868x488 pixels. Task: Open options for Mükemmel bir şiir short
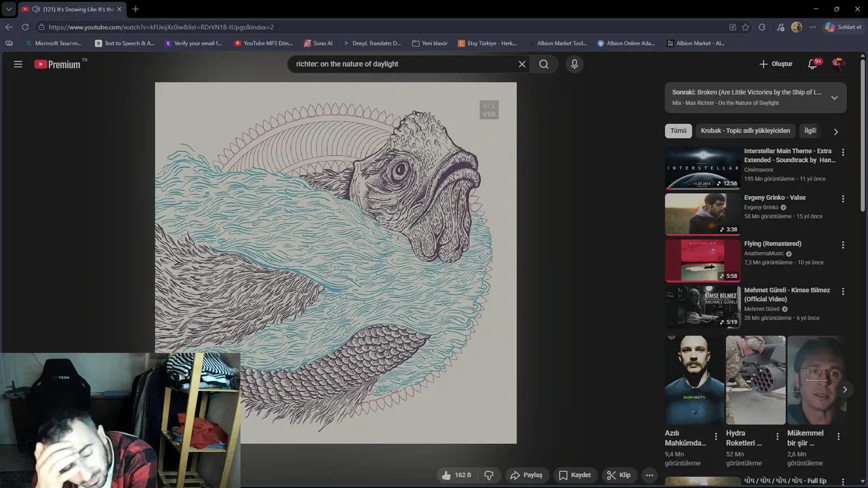[838, 437]
